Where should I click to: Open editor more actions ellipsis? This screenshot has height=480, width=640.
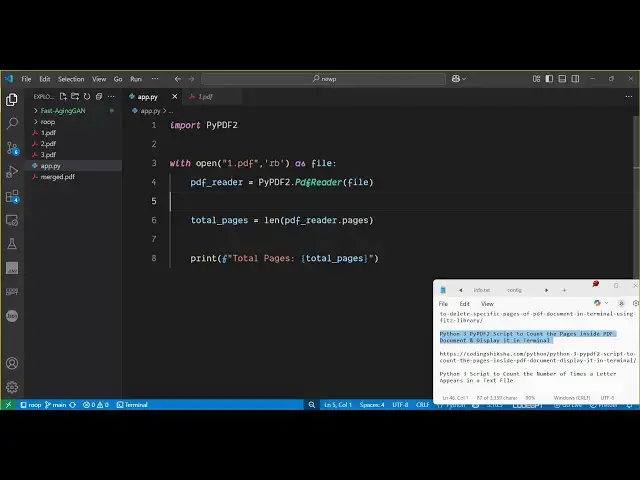coord(629,97)
